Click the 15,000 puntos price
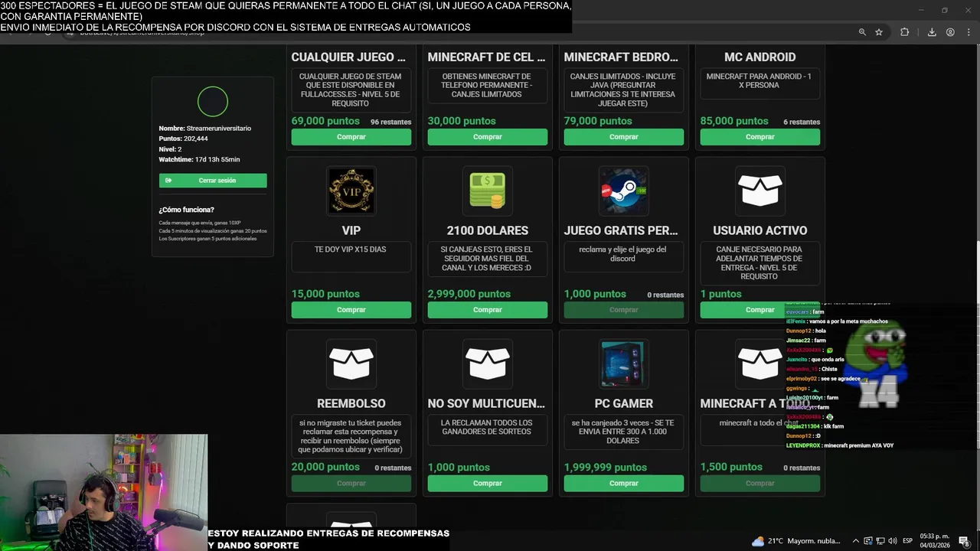This screenshot has width=980, height=551. tap(325, 294)
